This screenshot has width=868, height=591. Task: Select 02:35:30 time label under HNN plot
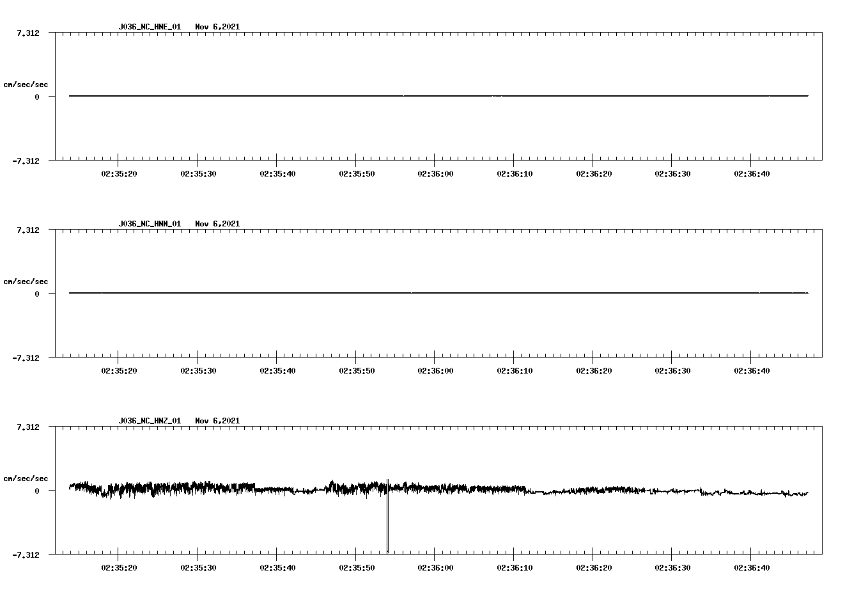click(x=198, y=370)
